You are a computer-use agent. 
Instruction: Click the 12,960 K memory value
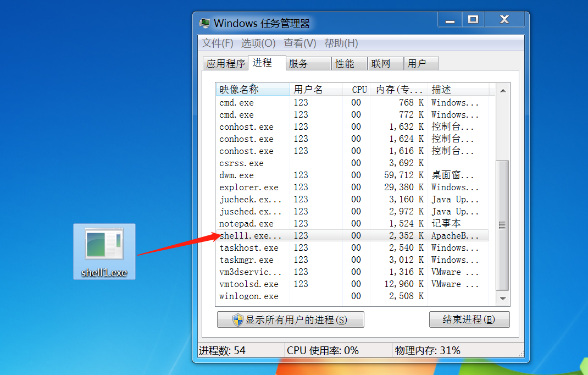[404, 284]
